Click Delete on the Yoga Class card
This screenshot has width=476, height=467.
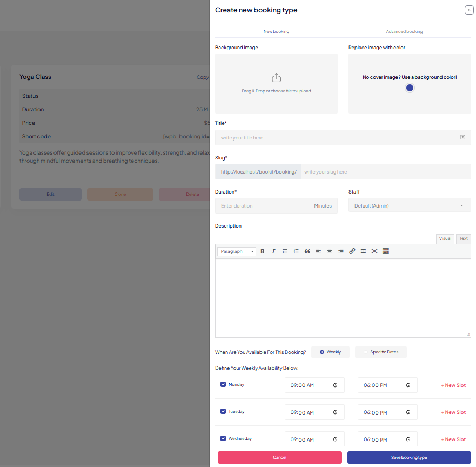[184, 195]
